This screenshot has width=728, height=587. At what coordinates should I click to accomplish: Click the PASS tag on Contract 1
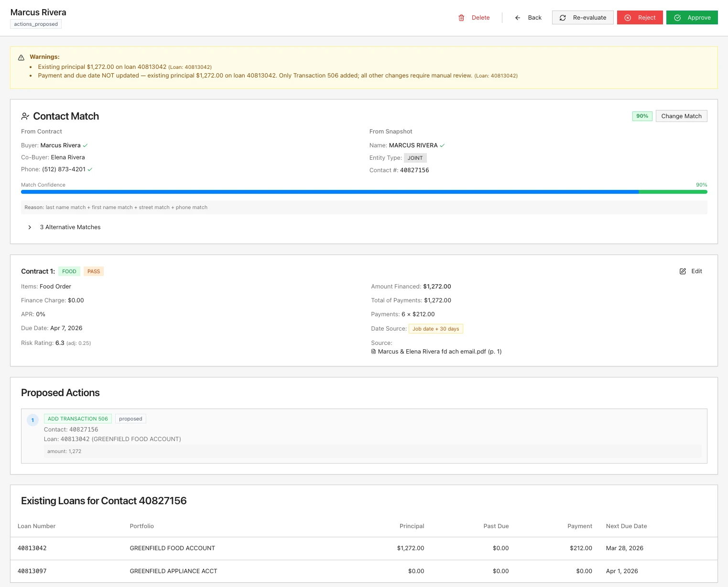(x=94, y=271)
